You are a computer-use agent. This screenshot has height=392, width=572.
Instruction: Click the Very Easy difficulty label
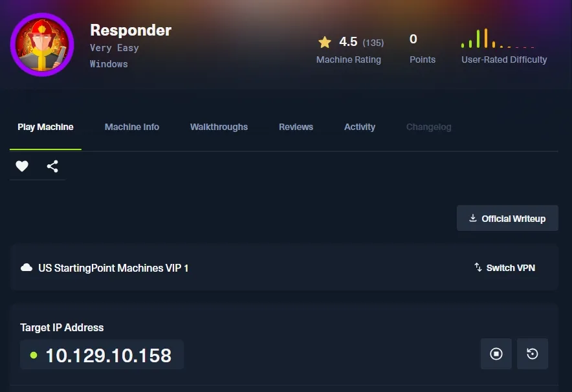coord(114,48)
